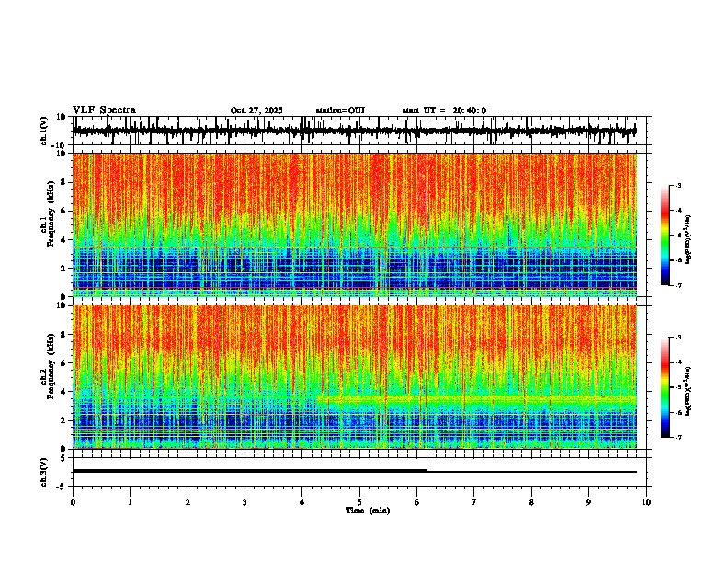728x563 pixels.
Task: Click the "ch.3(V)" axis label
Action: pyautogui.click(x=44, y=472)
